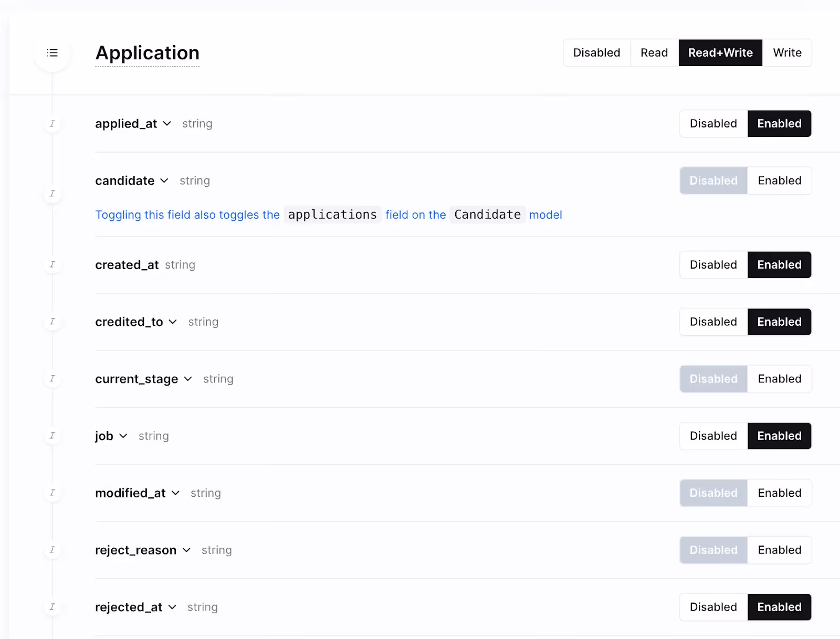
Task: Select Disabled for current_stage
Action: (713, 379)
